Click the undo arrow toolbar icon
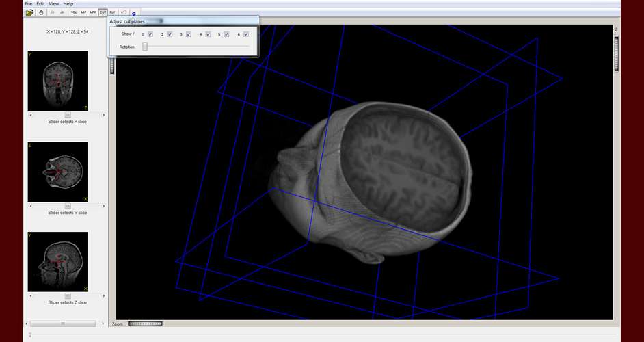Screen dimensions: 644x342 click(x=124, y=13)
